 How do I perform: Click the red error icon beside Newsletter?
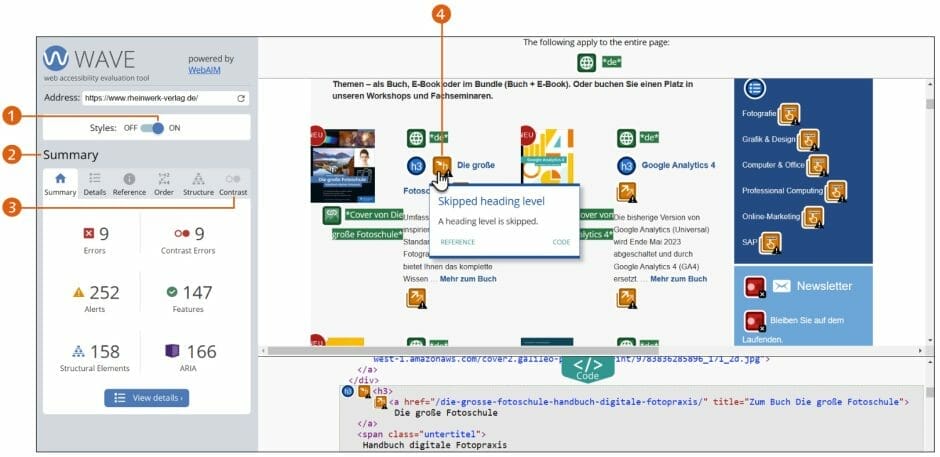754,287
